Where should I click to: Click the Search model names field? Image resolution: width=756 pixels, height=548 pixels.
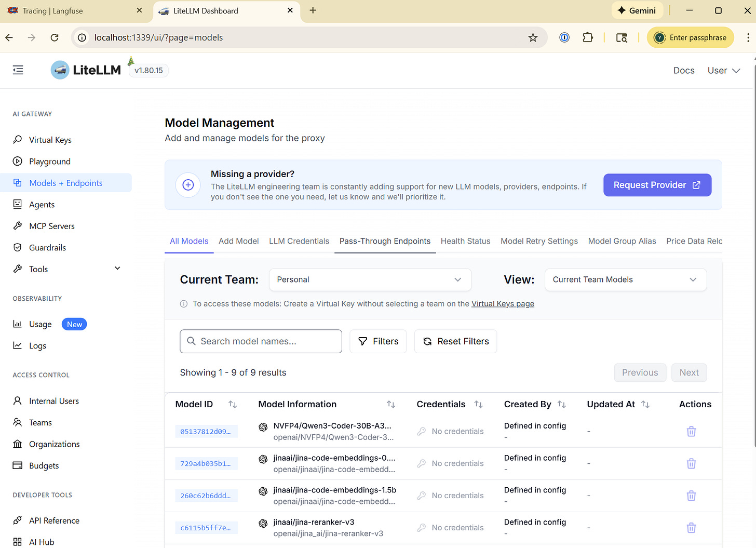[261, 341]
